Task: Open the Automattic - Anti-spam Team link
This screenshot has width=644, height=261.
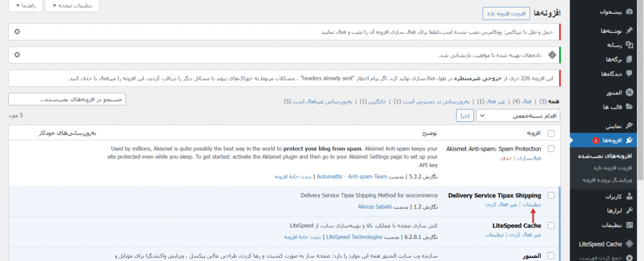Action: click(x=352, y=177)
